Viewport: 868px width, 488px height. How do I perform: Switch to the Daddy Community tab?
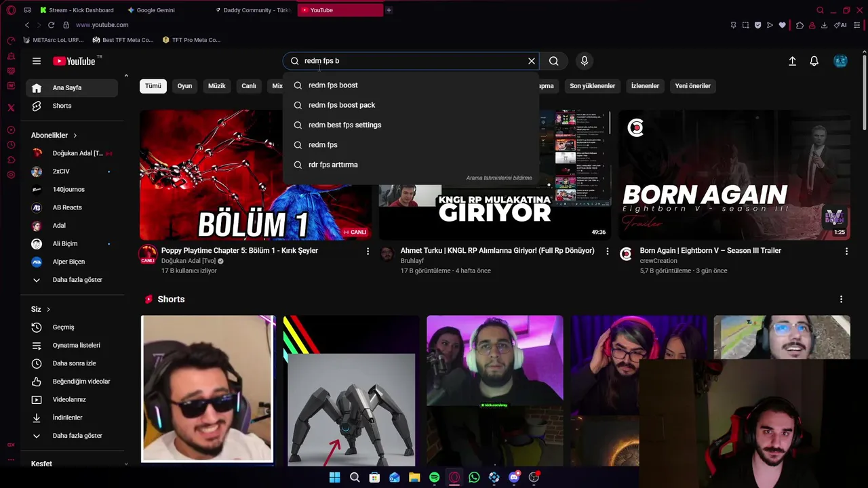click(252, 10)
